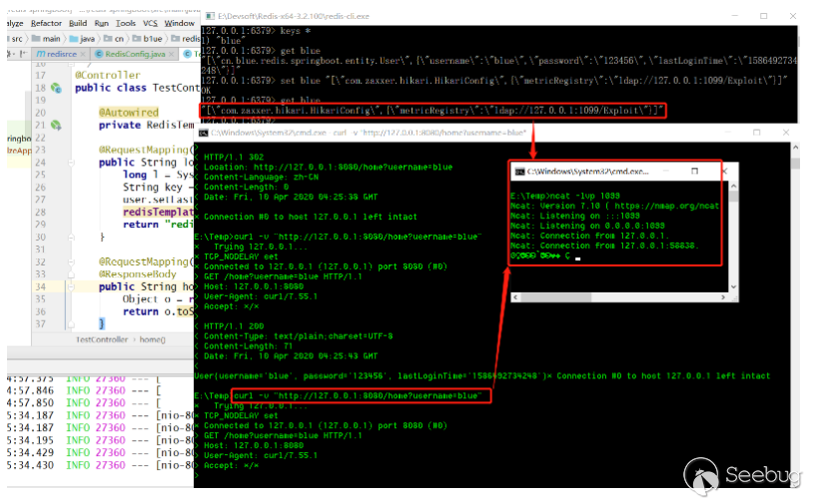Click the curl cmd.exe window title icon
The image size is (830, 504).
(x=204, y=133)
